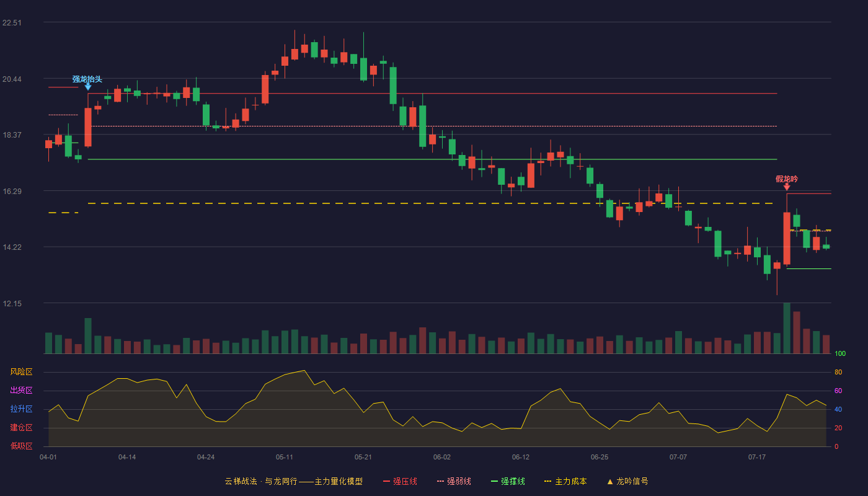Toggle the 强弱线 legend entry
This screenshot has width=868, height=496.
pos(454,481)
